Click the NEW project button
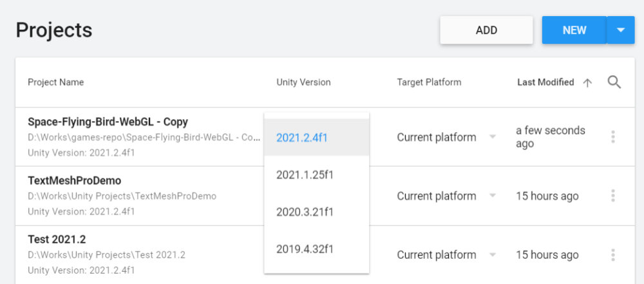The width and height of the screenshot is (644, 284). click(x=574, y=30)
